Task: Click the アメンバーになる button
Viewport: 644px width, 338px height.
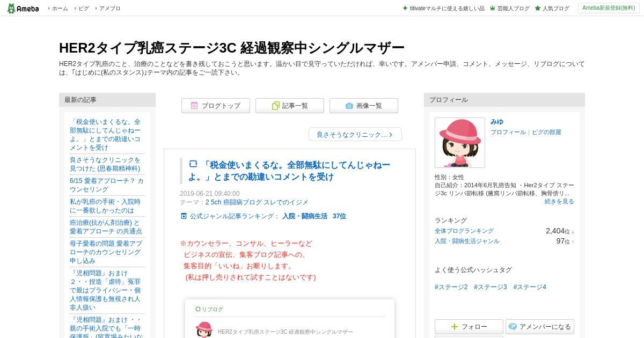Action: [x=540, y=327]
